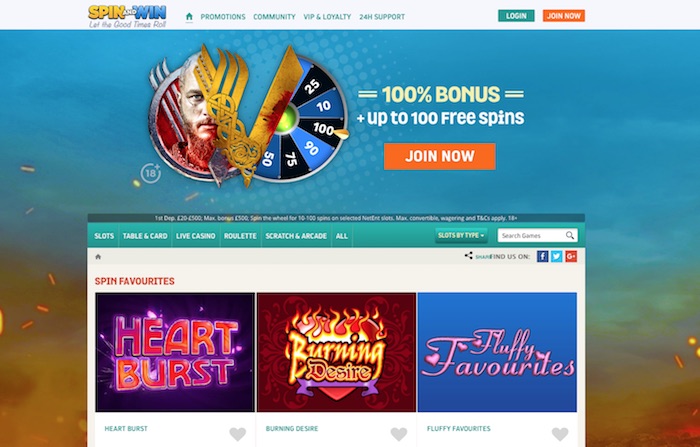Click the Login button

[516, 16]
